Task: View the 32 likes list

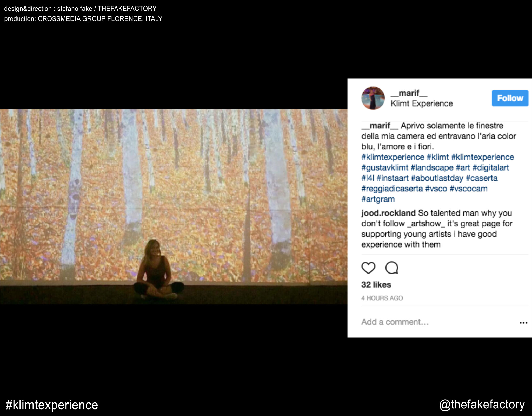Action: tap(376, 284)
